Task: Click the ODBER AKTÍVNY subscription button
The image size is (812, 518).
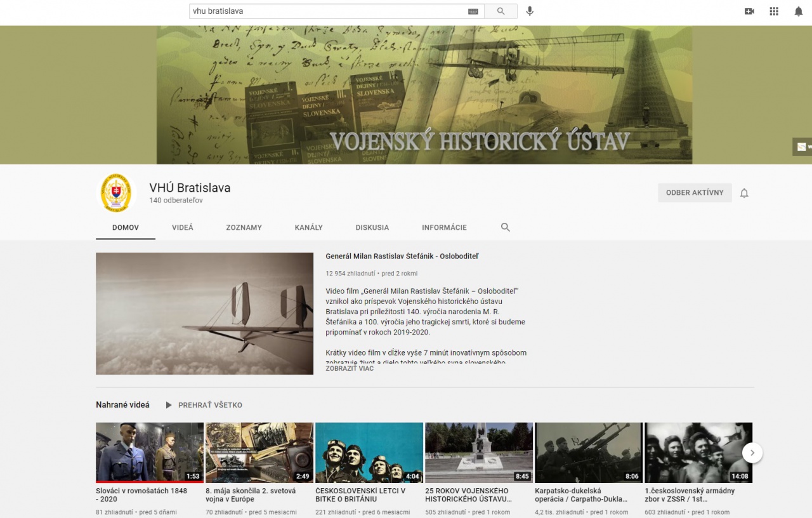Action: point(695,193)
